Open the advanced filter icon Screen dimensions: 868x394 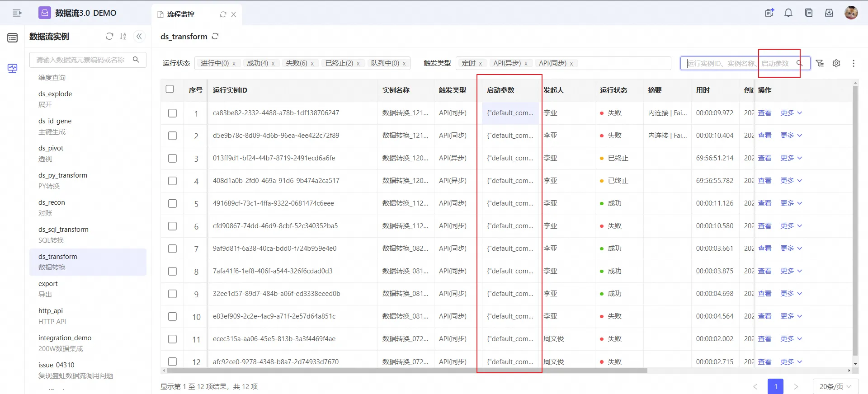pos(820,63)
